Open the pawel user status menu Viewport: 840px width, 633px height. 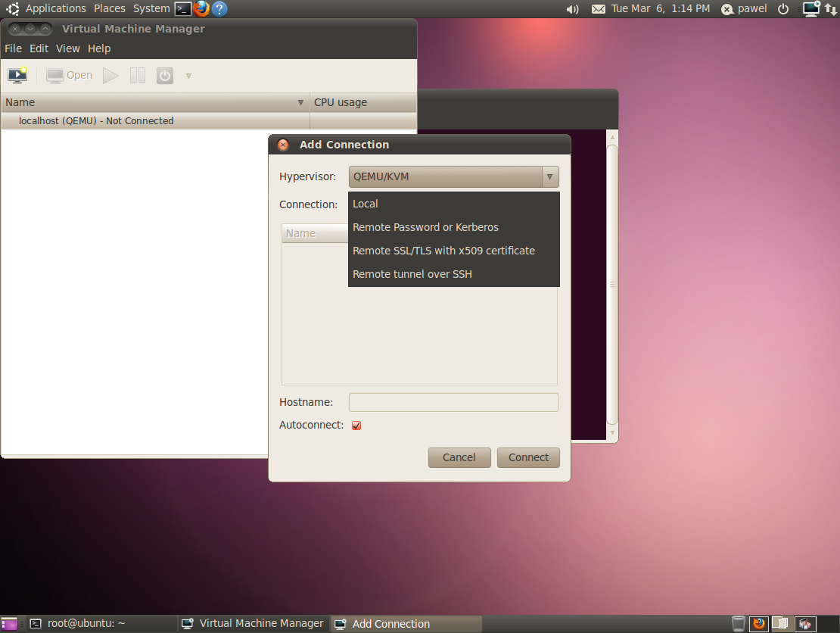pyautogui.click(x=744, y=8)
